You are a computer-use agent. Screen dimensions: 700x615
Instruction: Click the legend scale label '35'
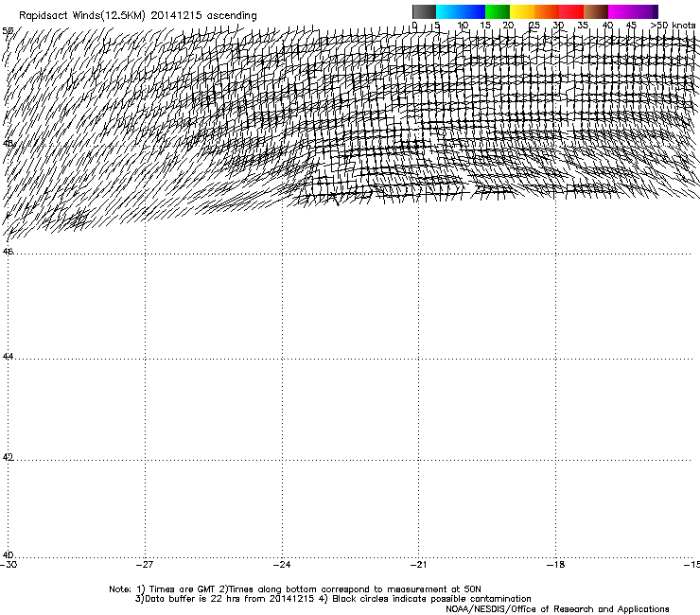(583, 26)
